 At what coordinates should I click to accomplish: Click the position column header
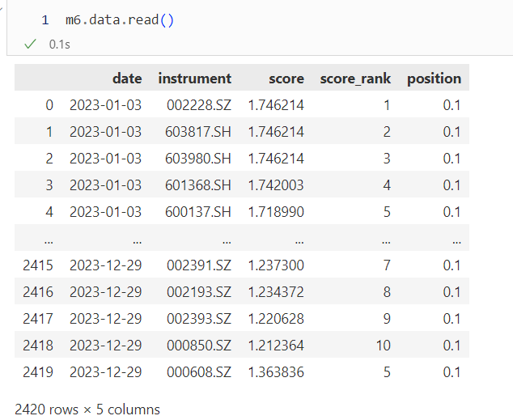[434, 78]
